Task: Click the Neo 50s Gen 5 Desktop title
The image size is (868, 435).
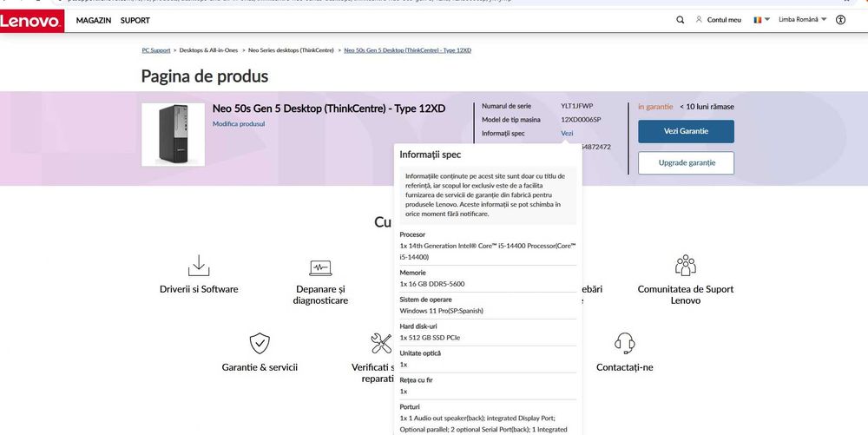Action: pos(329,109)
